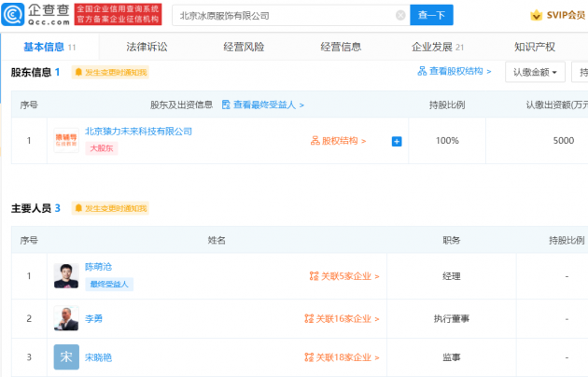588x377 pixels.
Task: Click the 职务 column header
Action: (x=451, y=240)
